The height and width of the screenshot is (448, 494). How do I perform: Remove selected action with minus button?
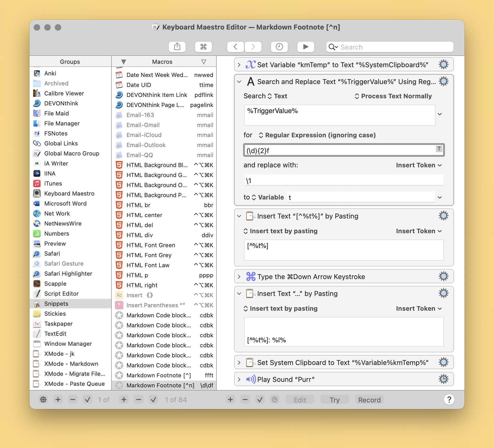click(x=245, y=400)
